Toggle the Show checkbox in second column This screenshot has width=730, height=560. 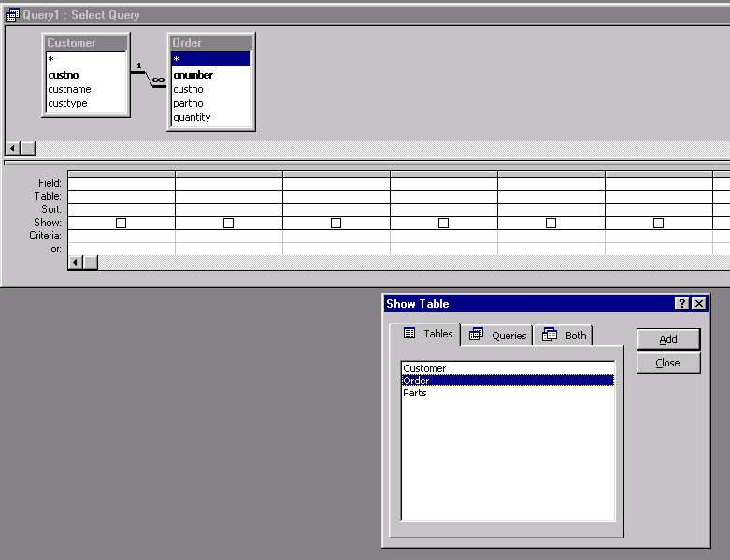tap(228, 223)
